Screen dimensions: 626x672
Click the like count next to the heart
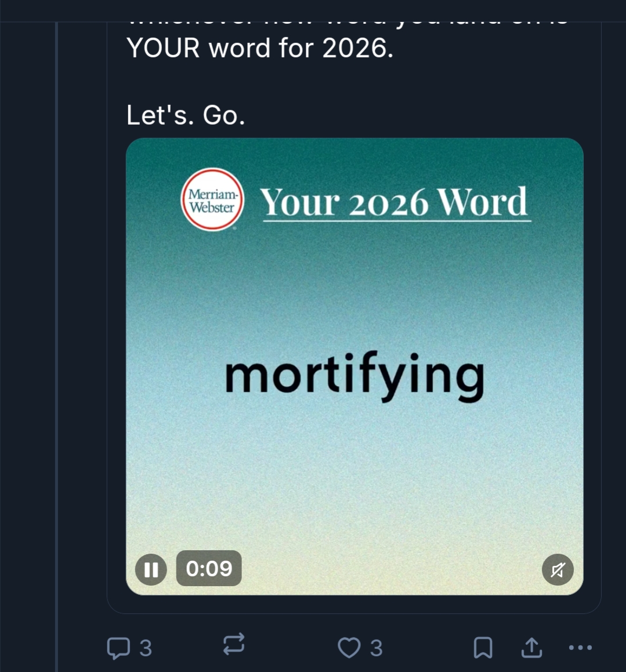click(x=377, y=648)
